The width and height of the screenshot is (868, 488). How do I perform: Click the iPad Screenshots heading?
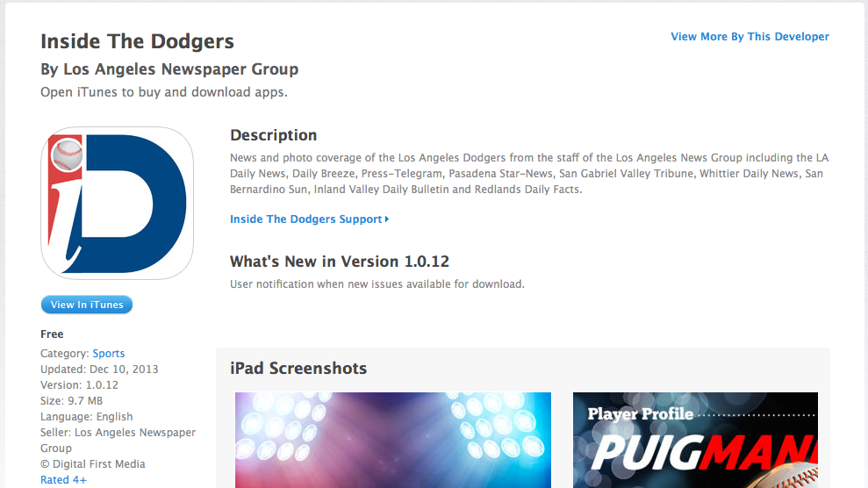tap(298, 368)
